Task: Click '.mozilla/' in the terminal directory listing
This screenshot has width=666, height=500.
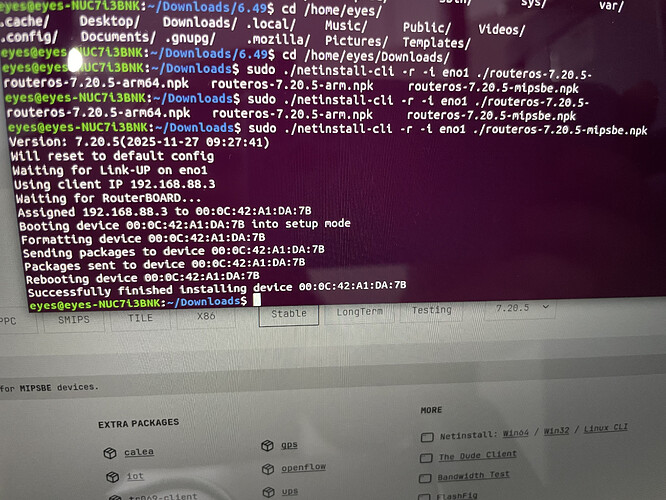Action: 278,40
